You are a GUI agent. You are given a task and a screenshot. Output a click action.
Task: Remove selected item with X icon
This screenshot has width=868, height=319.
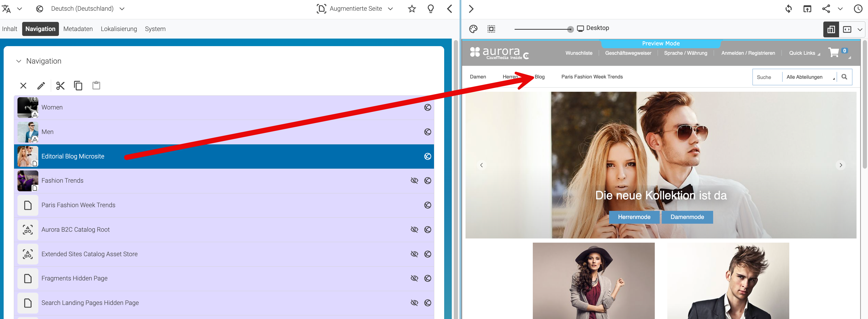point(23,85)
